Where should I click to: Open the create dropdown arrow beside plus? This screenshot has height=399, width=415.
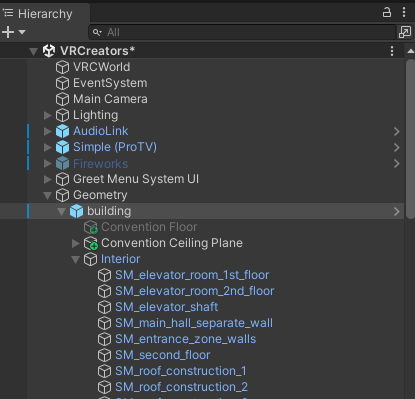[22, 32]
